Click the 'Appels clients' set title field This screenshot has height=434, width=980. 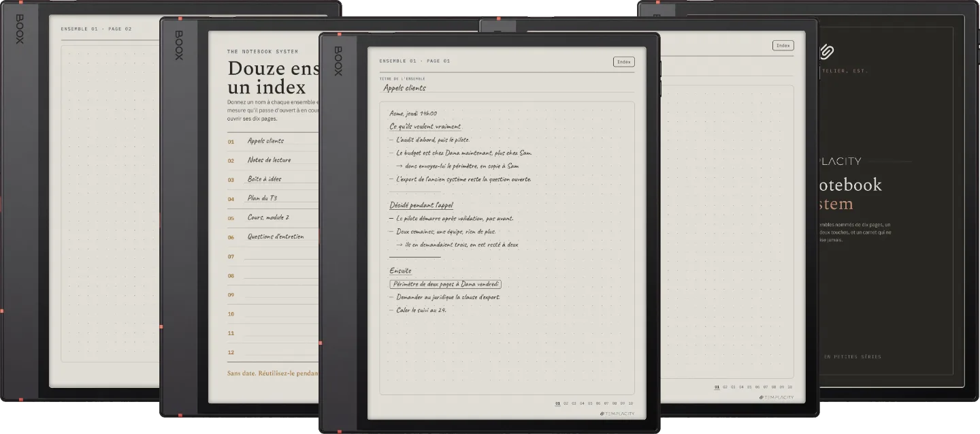(x=506, y=88)
